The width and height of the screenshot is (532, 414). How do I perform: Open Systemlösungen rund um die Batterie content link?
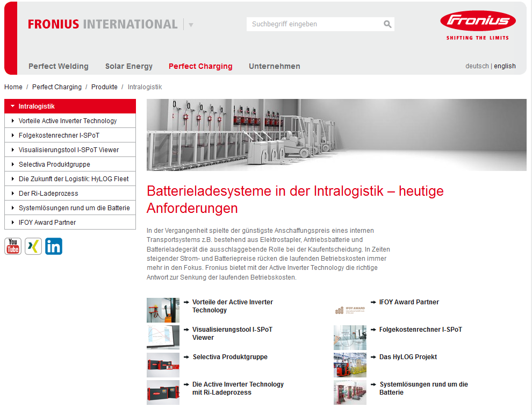(x=423, y=388)
